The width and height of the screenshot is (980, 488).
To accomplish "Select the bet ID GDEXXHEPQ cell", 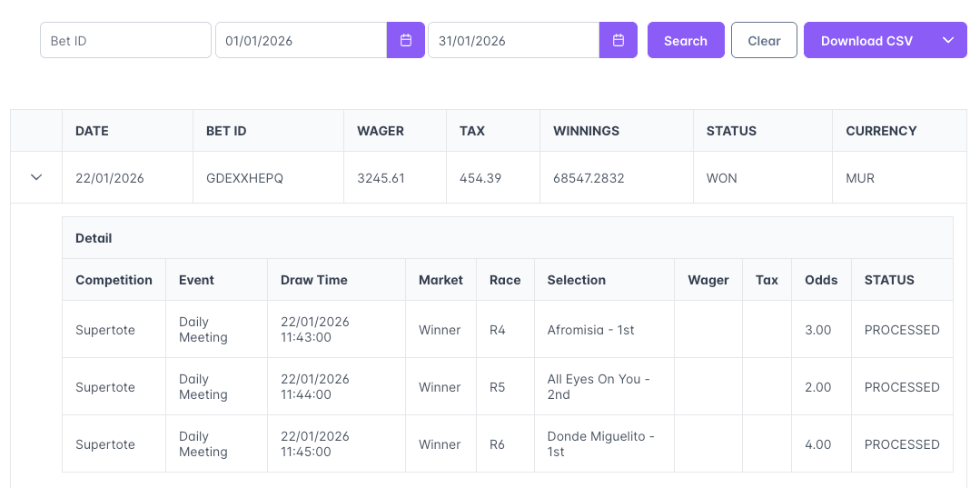I will [x=245, y=178].
